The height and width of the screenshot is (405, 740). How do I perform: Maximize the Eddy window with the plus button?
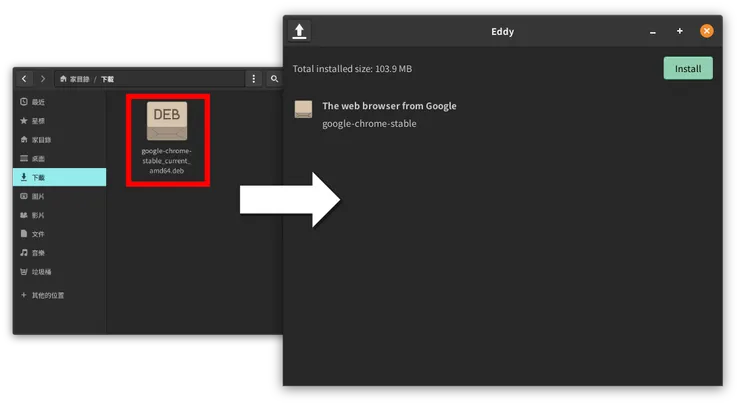[680, 31]
